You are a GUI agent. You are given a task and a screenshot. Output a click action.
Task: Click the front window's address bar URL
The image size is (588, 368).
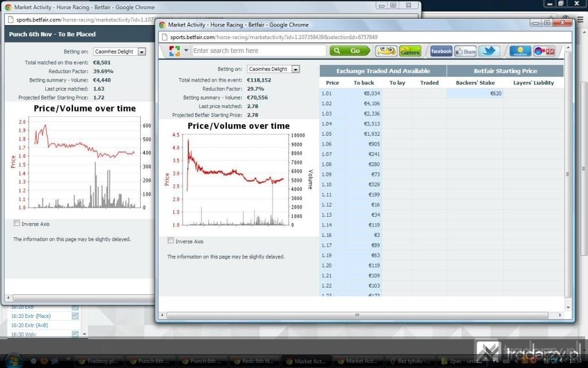[x=274, y=37]
